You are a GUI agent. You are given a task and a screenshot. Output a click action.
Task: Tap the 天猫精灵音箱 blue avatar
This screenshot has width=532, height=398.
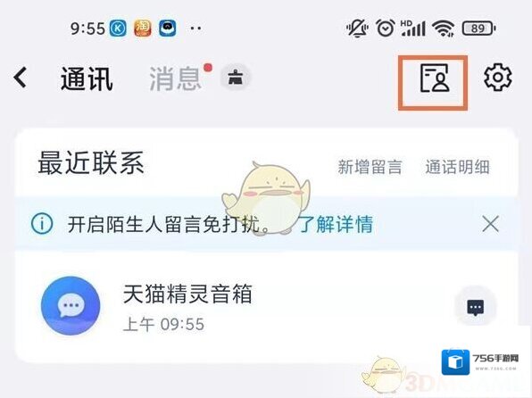[71, 306]
